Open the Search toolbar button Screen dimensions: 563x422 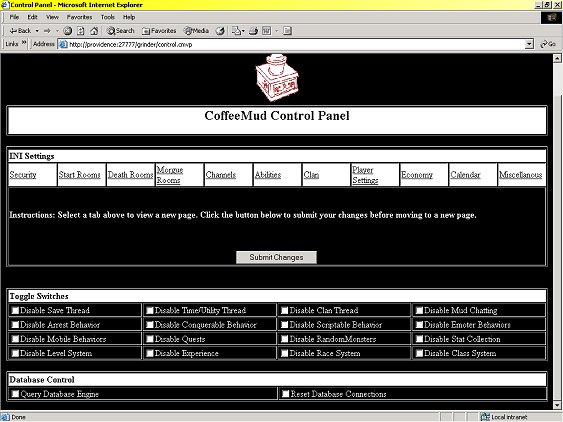[x=120, y=31]
